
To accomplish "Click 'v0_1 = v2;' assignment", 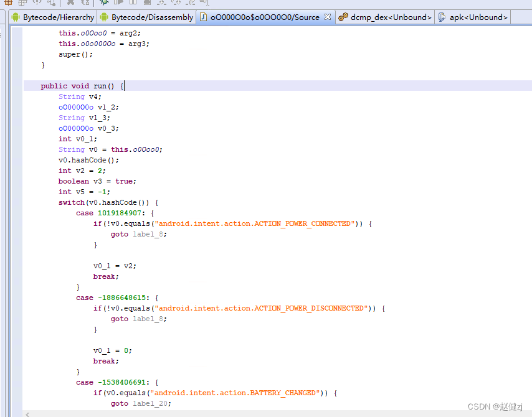I will [x=115, y=266].
